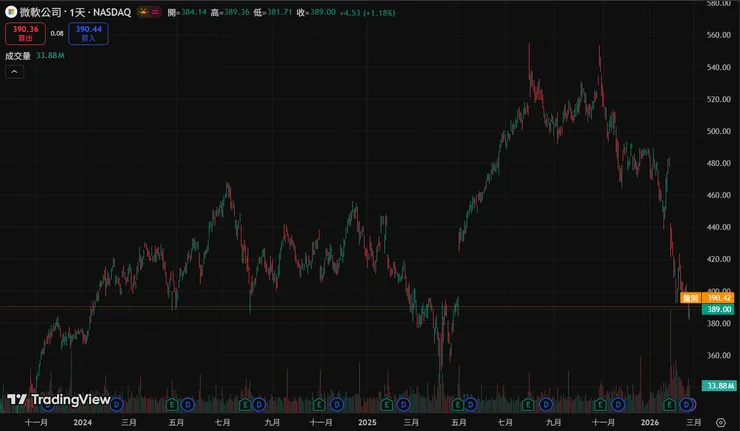Click the earnings E marker between 七月 and 九月 2024
740x431 pixels.
(x=244, y=405)
